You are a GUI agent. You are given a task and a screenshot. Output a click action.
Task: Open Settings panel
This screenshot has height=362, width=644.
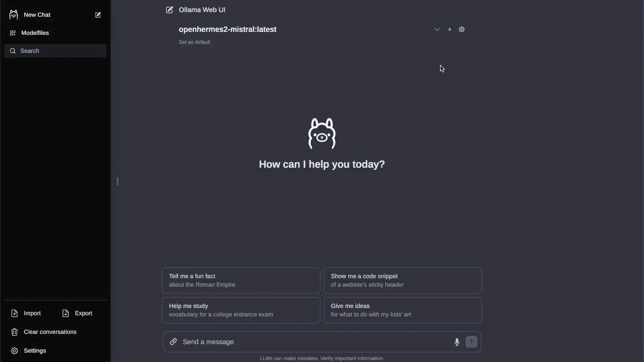pyautogui.click(x=35, y=351)
